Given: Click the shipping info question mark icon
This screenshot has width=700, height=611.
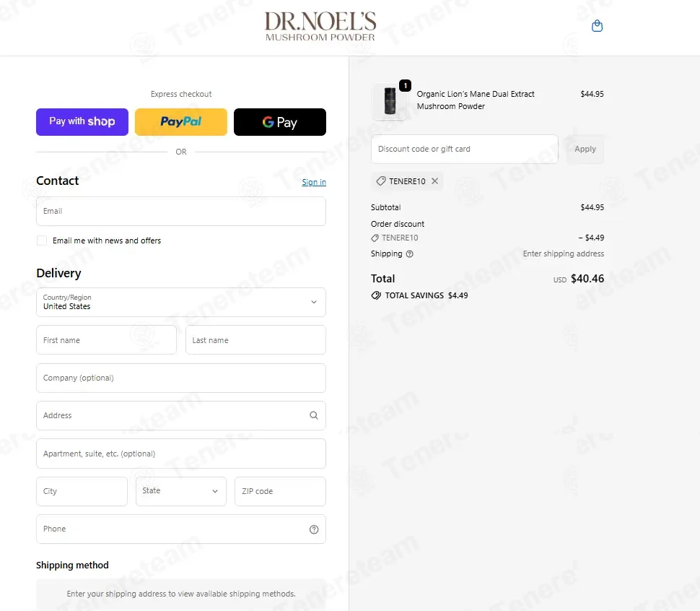Looking at the screenshot, I should pos(409,253).
